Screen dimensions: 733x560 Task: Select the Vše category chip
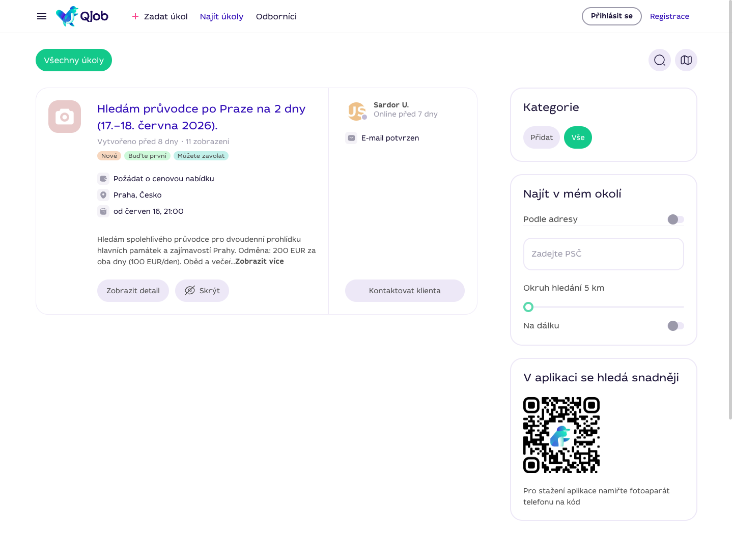click(x=578, y=137)
